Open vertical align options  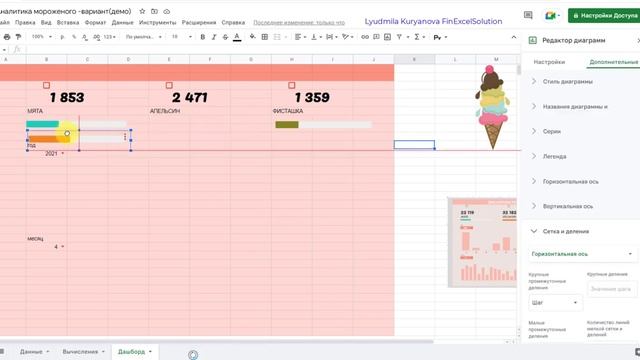[x=316, y=37]
